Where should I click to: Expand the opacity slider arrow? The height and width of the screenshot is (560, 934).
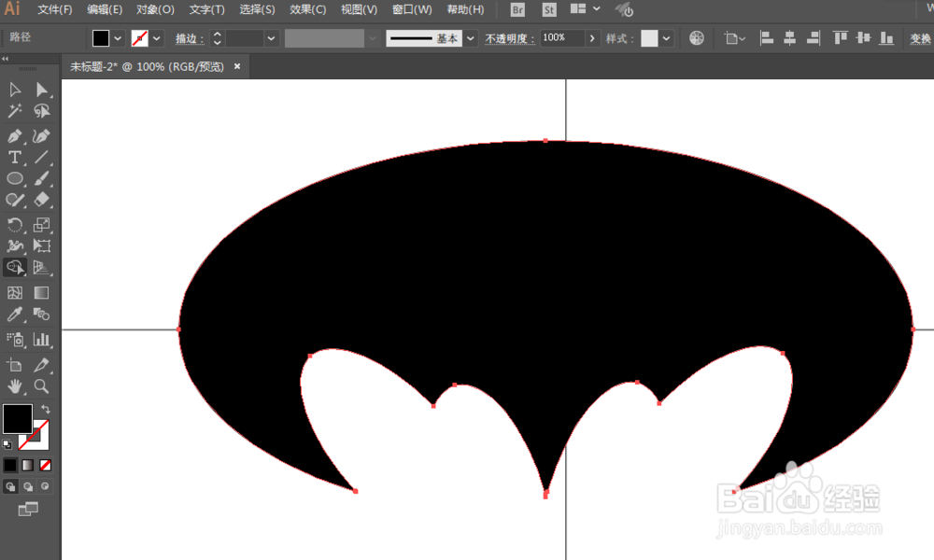click(591, 38)
